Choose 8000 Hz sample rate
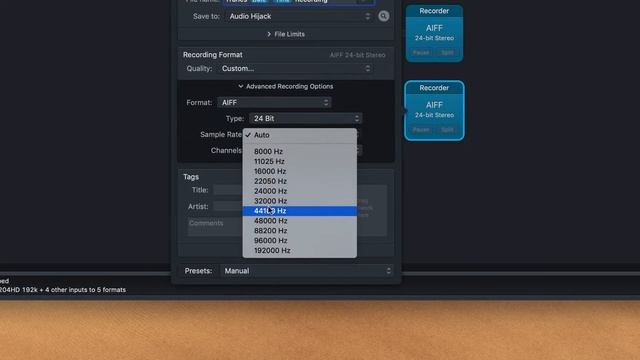The image size is (640, 360). [299, 151]
